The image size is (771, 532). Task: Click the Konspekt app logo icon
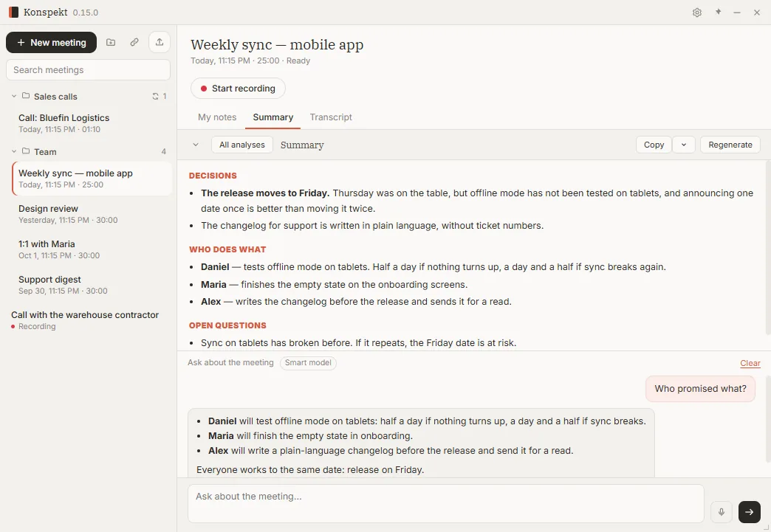[13, 13]
